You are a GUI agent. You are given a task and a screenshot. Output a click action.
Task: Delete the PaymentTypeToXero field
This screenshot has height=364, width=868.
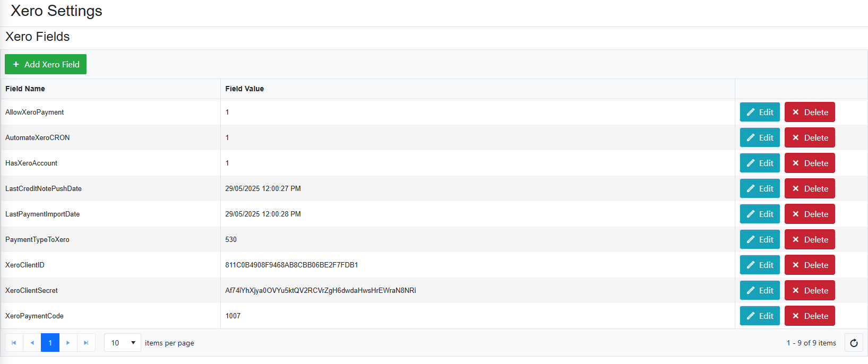click(x=810, y=239)
